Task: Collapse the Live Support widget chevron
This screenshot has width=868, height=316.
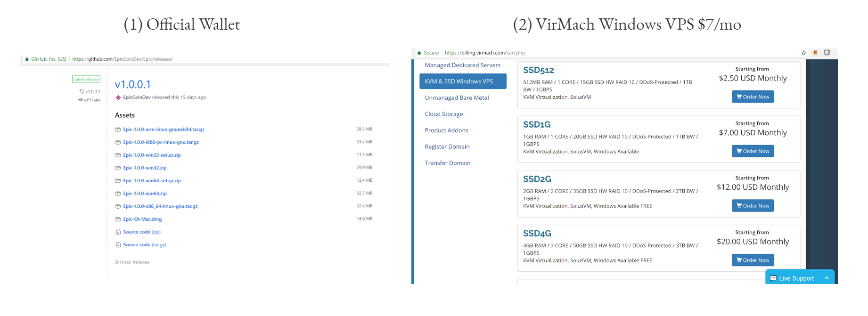Action: pyautogui.click(x=827, y=278)
